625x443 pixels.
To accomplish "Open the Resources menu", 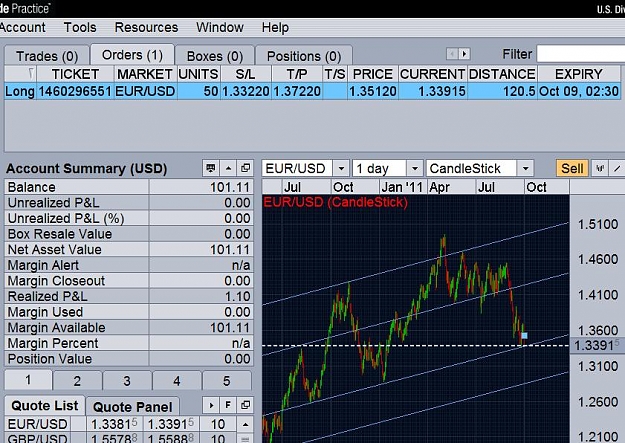I will pyautogui.click(x=146, y=27).
